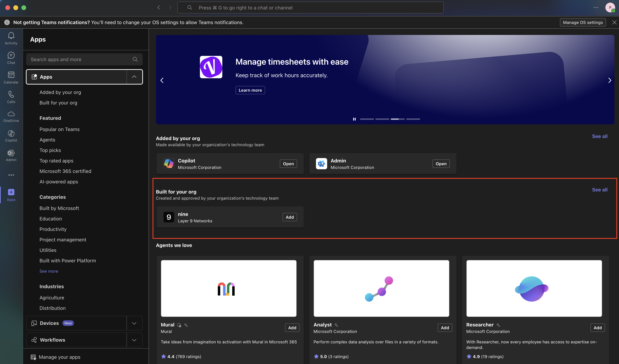Image resolution: width=619 pixels, height=364 pixels.
Task: See all in Built for your org
Action: click(600, 190)
